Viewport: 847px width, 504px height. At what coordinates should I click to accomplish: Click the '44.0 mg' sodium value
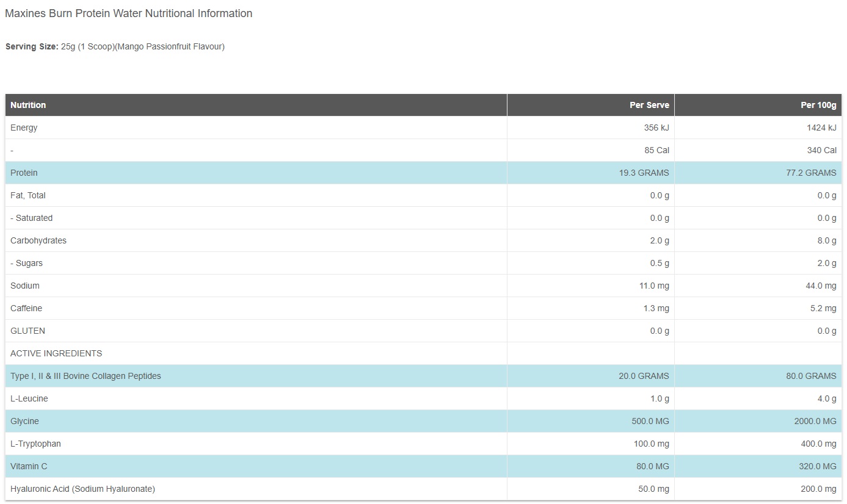(821, 286)
